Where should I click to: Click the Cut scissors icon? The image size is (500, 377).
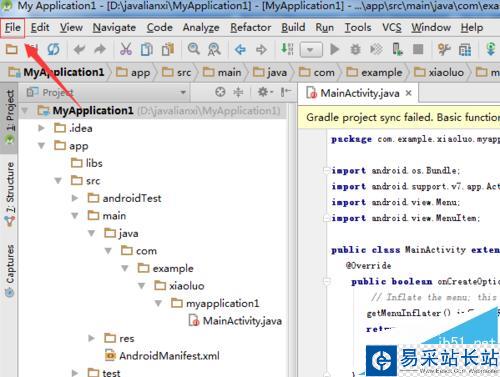click(126, 49)
